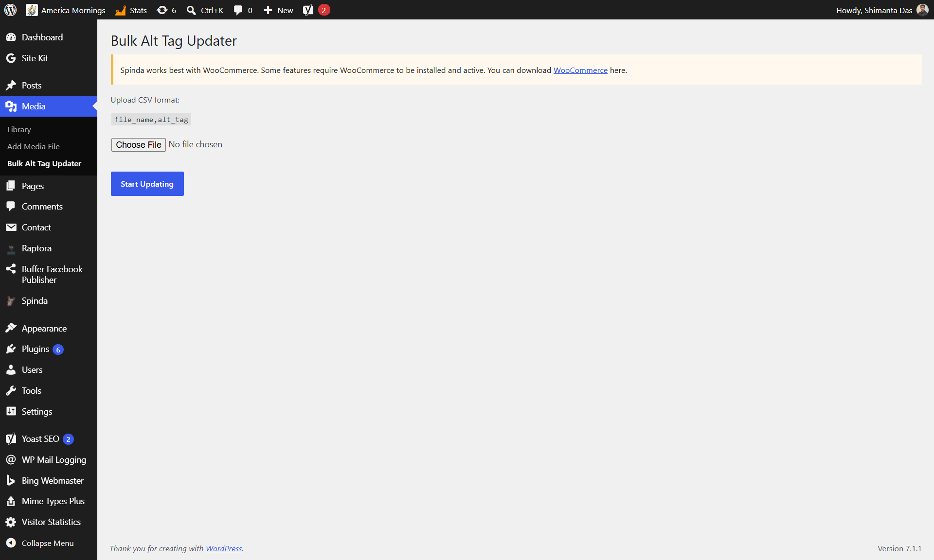Click the Settings sliders icon
This screenshot has width=934, height=560.
(11, 411)
